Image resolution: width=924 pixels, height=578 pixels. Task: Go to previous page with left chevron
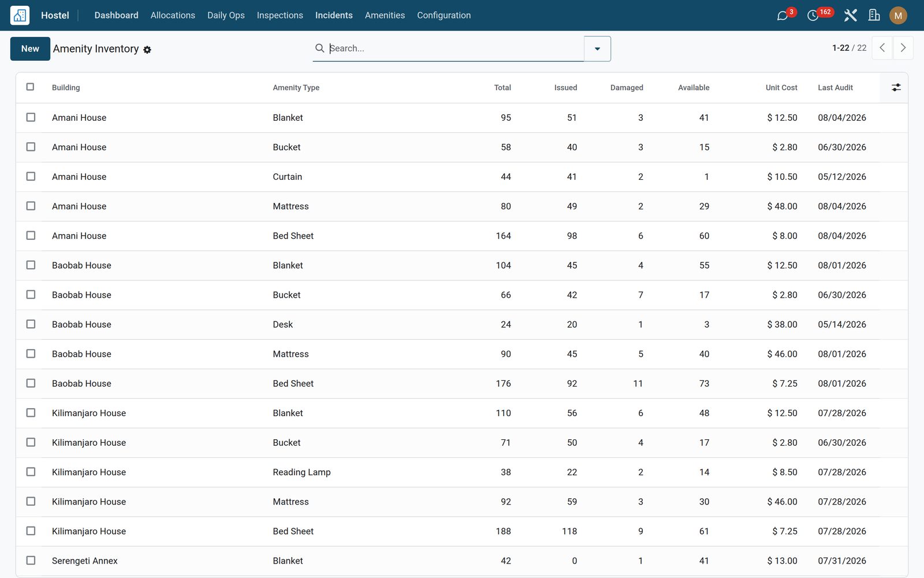pyautogui.click(x=882, y=48)
